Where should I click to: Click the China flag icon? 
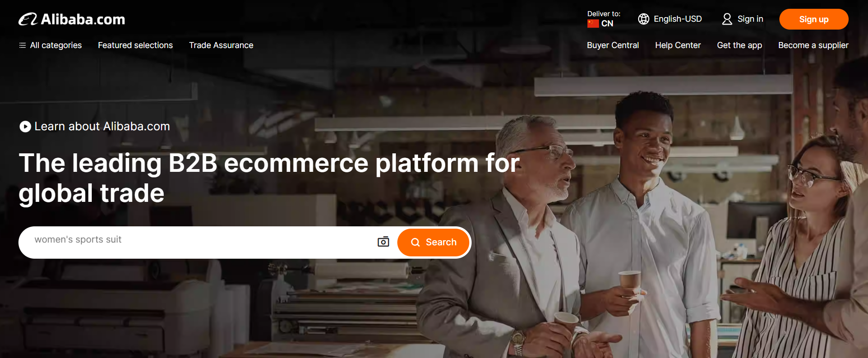coord(593,24)
